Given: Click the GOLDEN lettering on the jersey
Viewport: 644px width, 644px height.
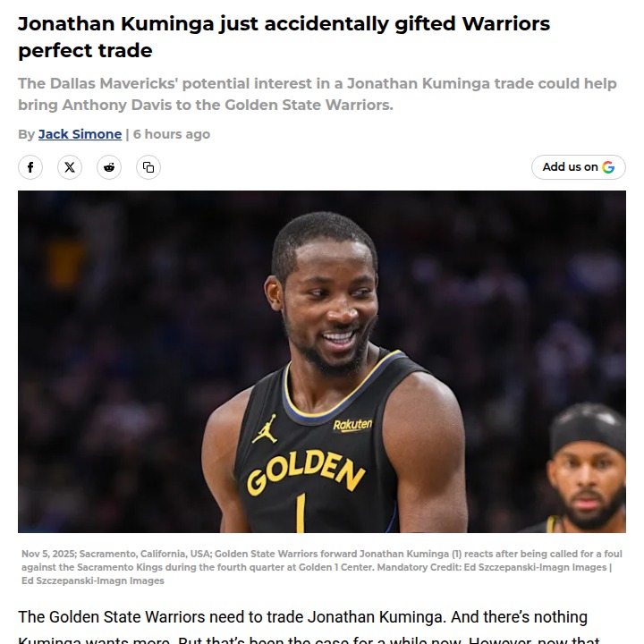Looking at the screenshot, I should (306, 471).
